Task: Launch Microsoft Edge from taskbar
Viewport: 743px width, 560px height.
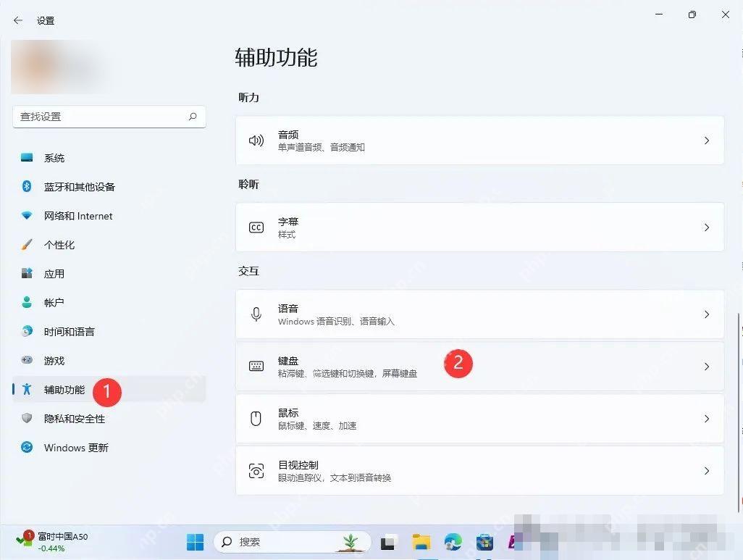Action: (x=453, y=542)
